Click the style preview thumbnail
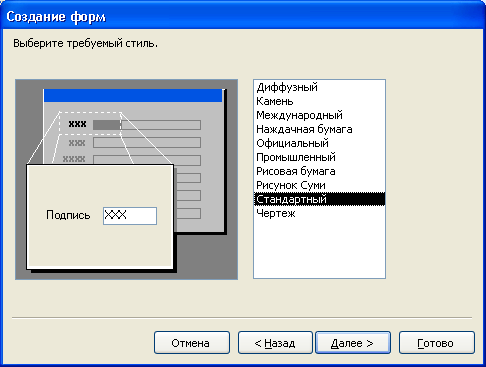The height and width of the screenshot is (367, 486). tap(126, 179)
